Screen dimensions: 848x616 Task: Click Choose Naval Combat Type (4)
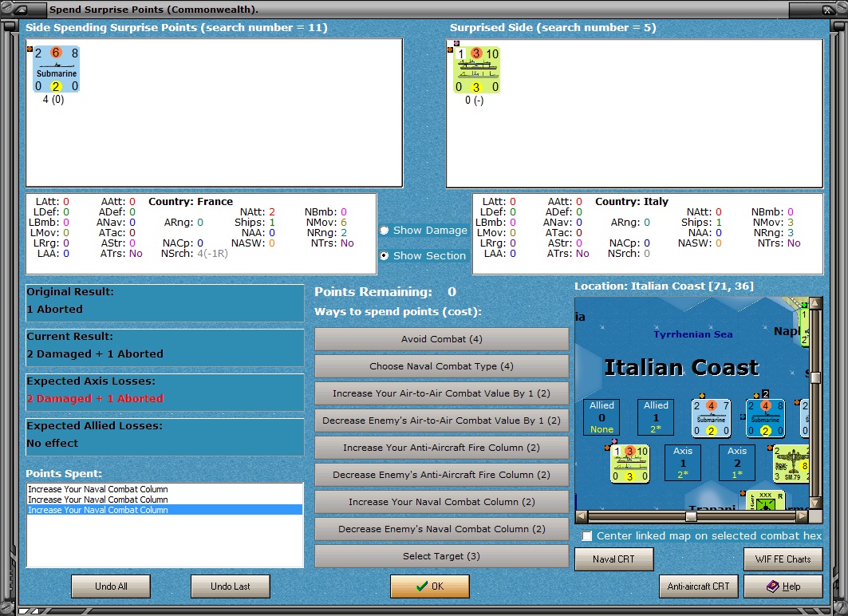441,366
